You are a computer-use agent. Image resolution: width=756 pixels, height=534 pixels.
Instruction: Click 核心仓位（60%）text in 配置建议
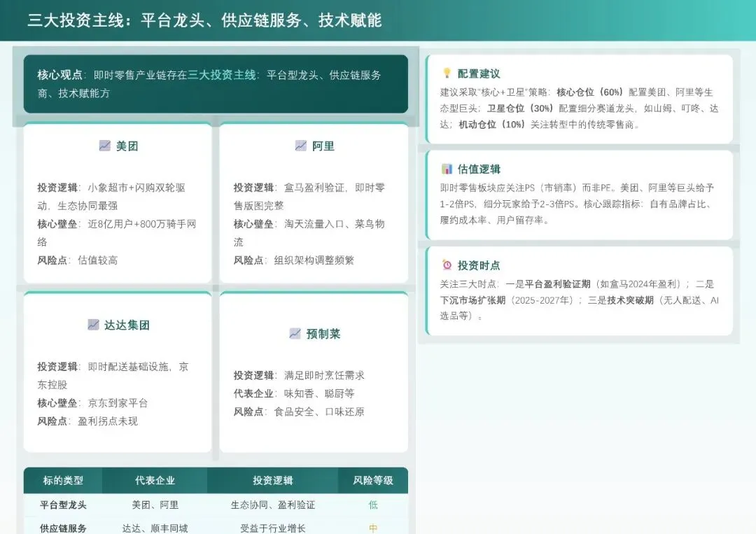click(x=590, y=92)
